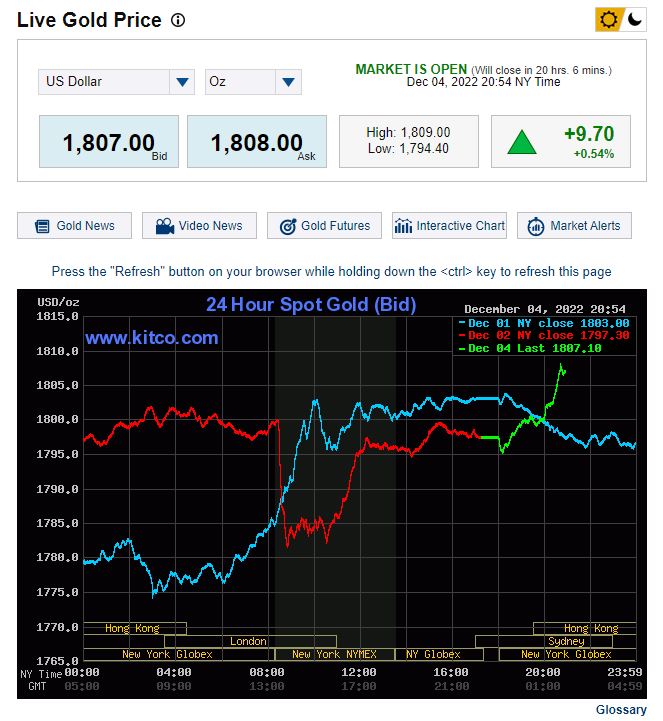Viewport: 663px width, 721px height.
Task: Click the 1,808.00 Ask price box
Action: (257, 142)
